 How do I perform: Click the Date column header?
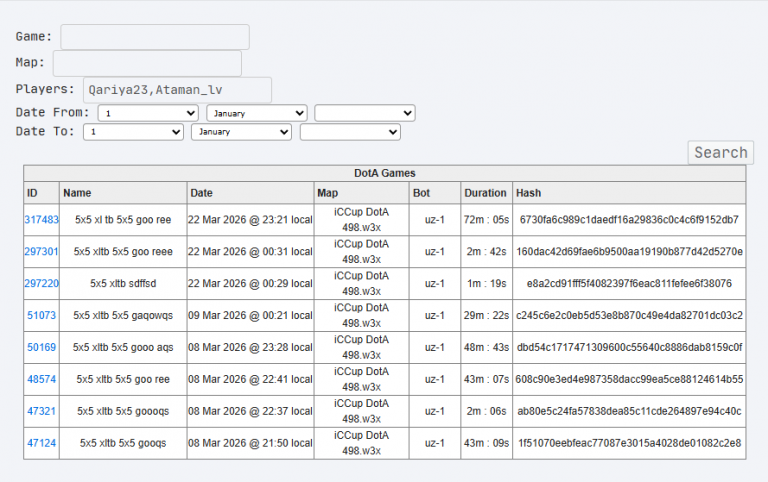(x=250, y=193)
